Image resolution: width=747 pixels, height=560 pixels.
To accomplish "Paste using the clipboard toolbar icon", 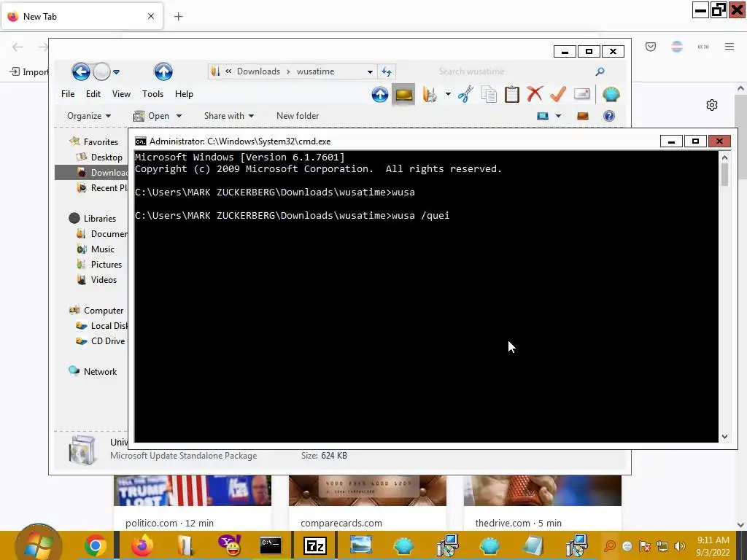I will [x=511, y=94].
